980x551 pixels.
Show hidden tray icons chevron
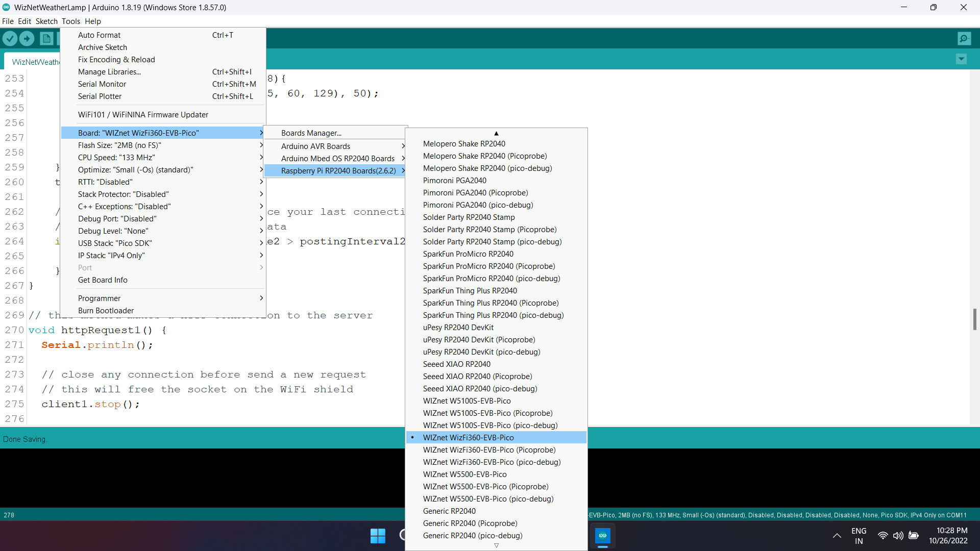[x=837, y=536]
